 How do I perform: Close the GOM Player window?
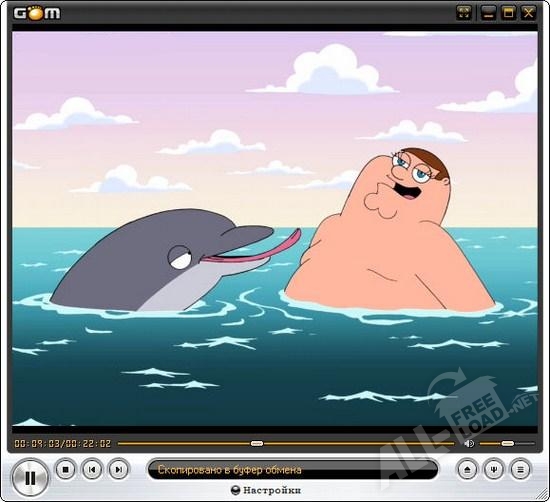point(528,13)
